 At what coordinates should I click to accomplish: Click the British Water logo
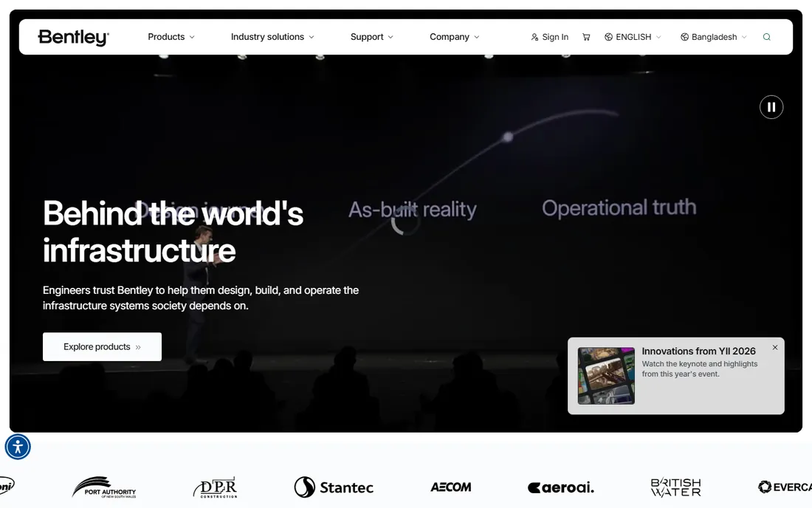point(675,487)
